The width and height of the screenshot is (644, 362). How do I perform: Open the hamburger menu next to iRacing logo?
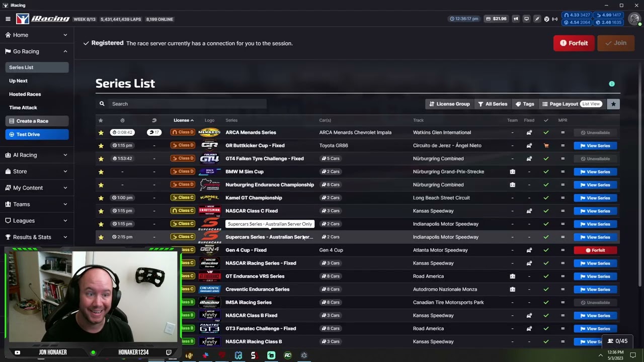click(8, 19)
